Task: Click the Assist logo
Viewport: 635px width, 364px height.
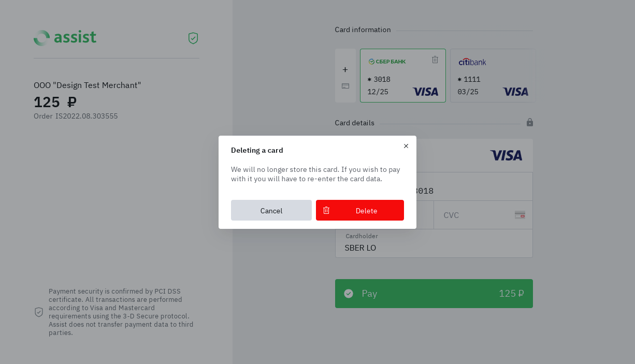Action: [65, 38]
